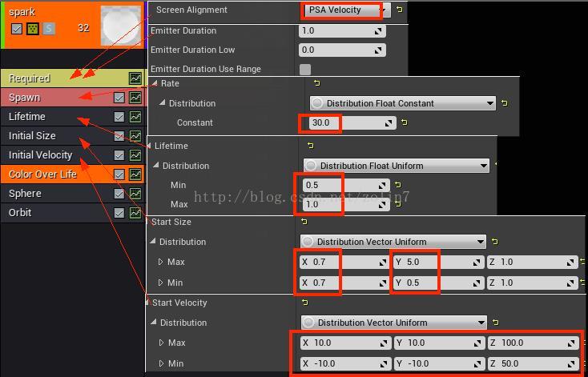Collapse Distribution row under Lifetime property
Image resolution: width=588 pixels, height=377 pixels.
click(x=155, y=165)
